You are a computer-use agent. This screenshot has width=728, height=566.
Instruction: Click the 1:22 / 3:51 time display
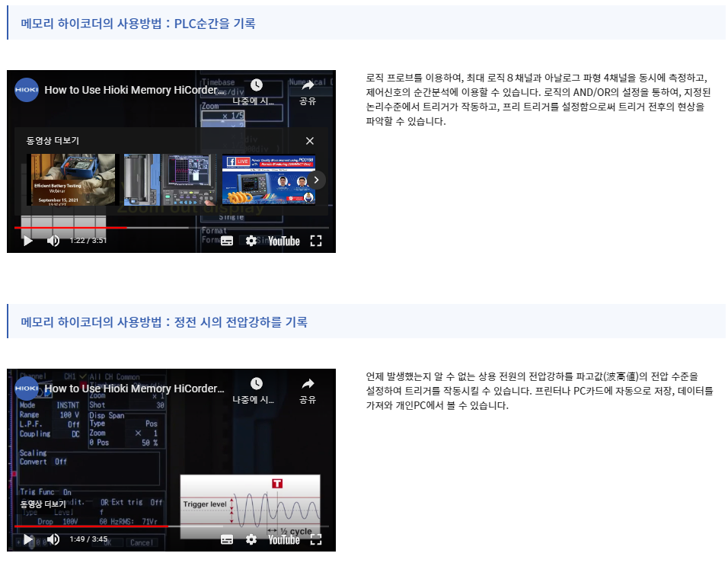88,241
